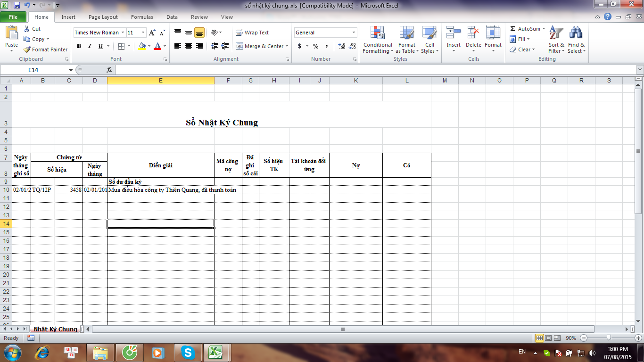Select Top Align
644x362 pixels.
click(x=178, y=33)
